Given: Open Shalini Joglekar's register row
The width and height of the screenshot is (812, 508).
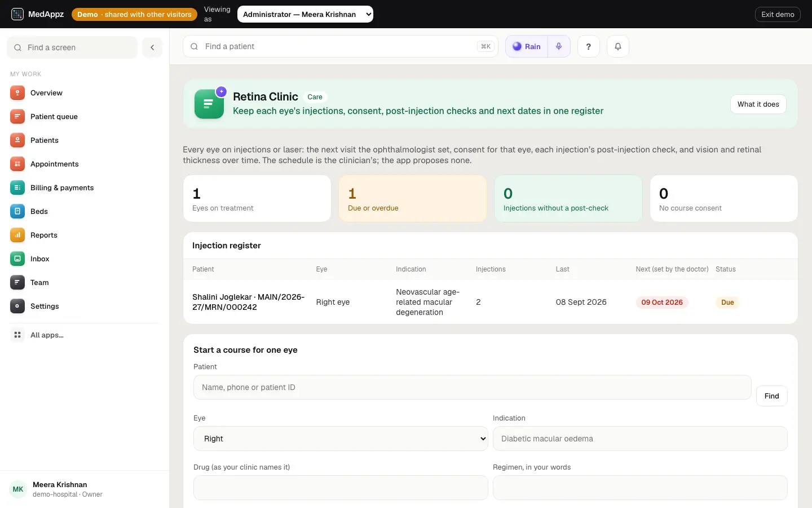Looking at the screenshot, I should 491,302.
